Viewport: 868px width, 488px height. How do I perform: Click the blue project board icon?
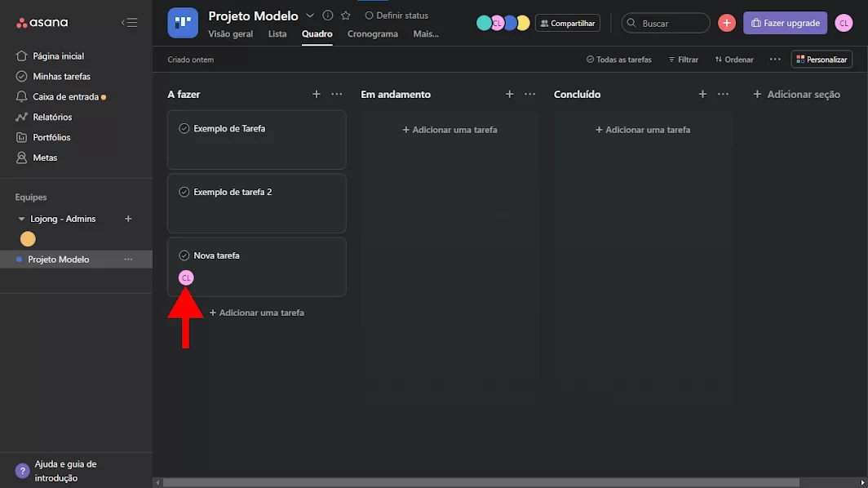pyautogui.click(x=183, y=23)
